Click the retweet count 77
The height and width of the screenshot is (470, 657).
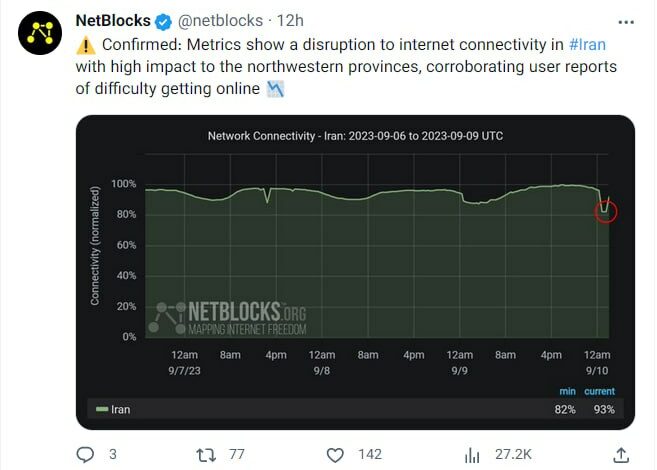tap(237, 454)
